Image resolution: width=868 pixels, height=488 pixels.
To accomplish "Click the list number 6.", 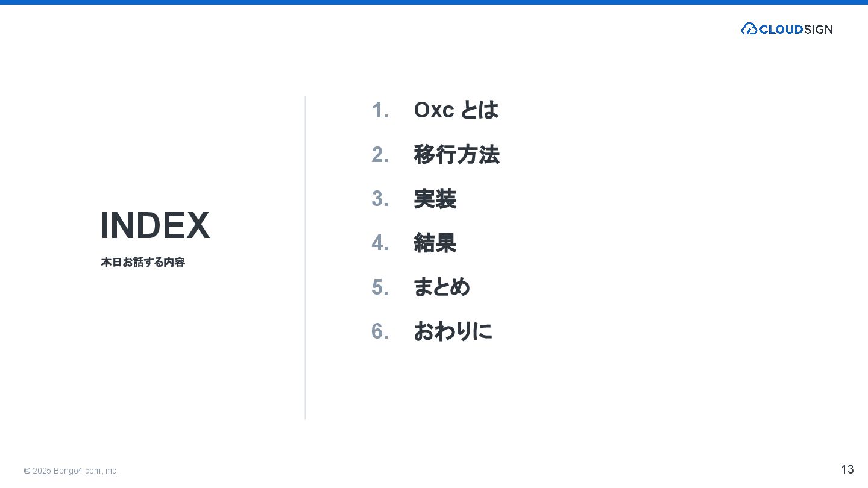I will (x=380, y=332).
